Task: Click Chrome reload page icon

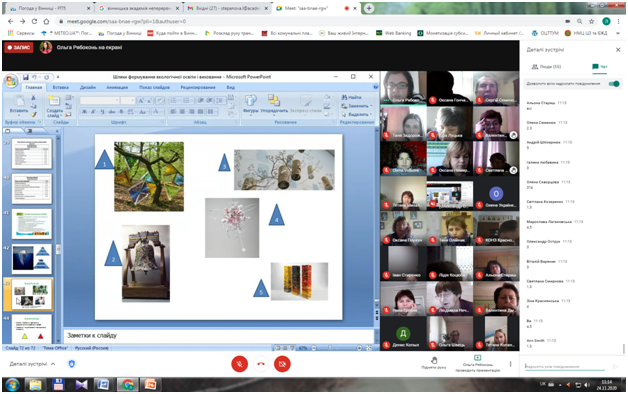Action: [x=34, y=21]
